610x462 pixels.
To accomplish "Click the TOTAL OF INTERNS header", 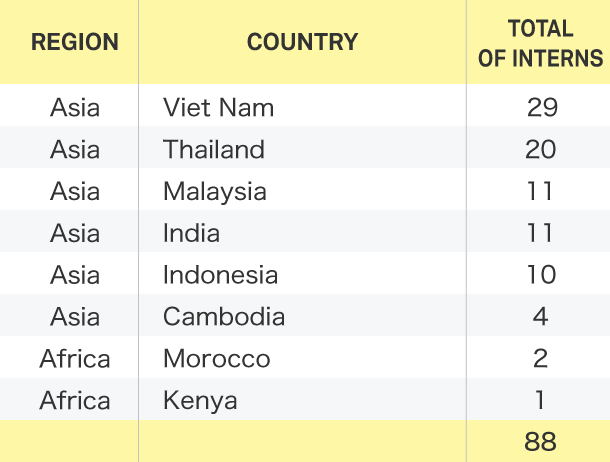I will coord(540,44).
